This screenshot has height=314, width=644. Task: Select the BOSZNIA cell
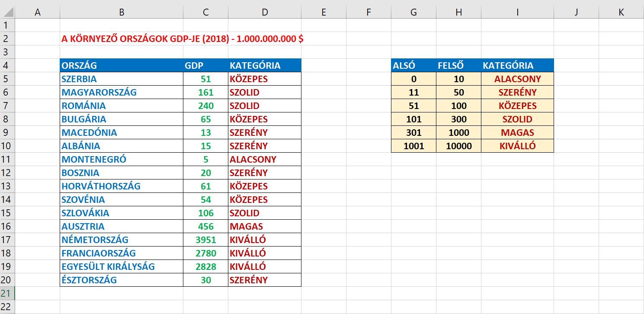pyautogui.click(x=122, y=173)
